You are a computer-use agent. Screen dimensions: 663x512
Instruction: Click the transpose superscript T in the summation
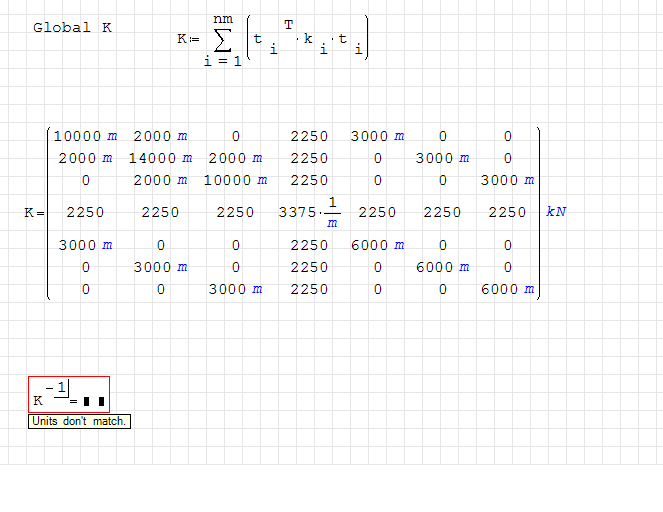pyautogui.click(x=288, y=26)
